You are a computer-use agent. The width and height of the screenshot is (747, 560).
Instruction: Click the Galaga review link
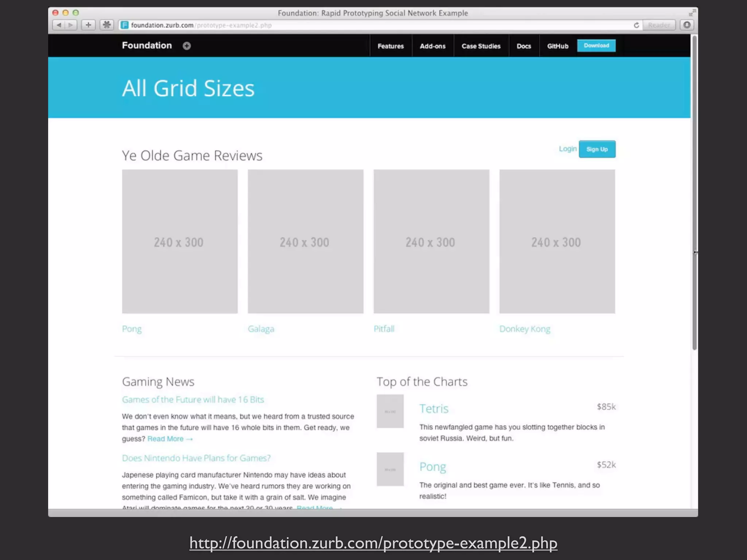click(x=261, y=329)
